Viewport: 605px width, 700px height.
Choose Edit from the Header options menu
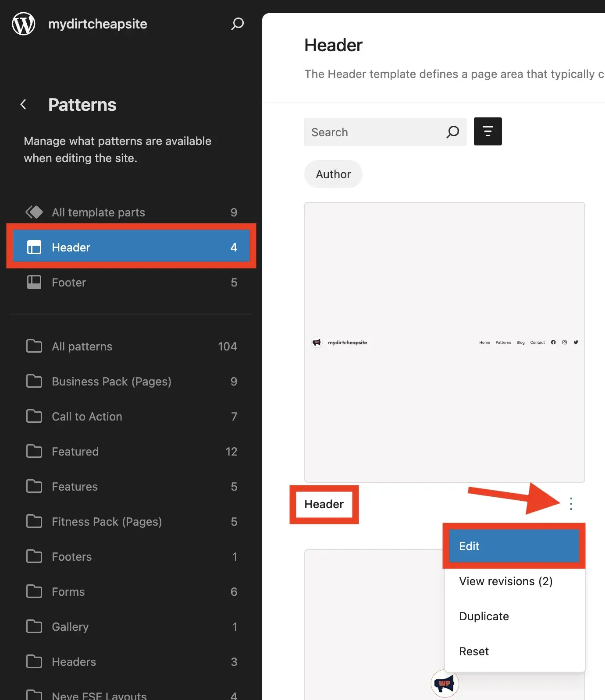pos(469,546)
